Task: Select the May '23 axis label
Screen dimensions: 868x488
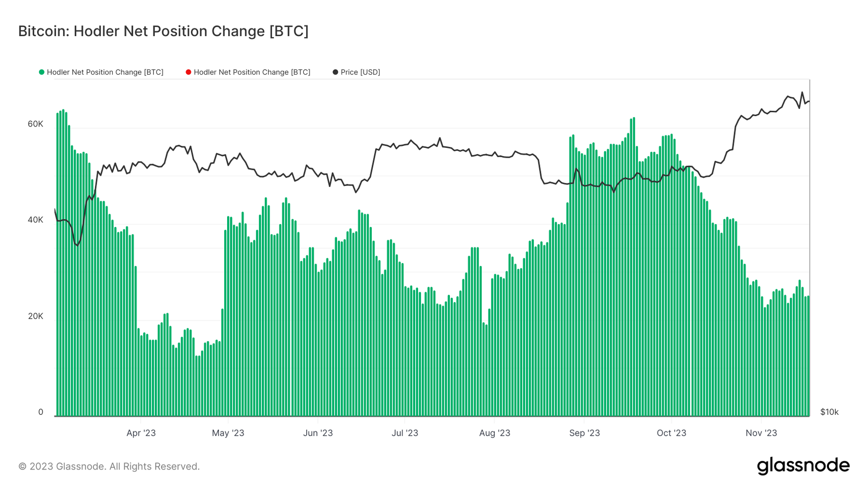Action: tap(228, 433)
